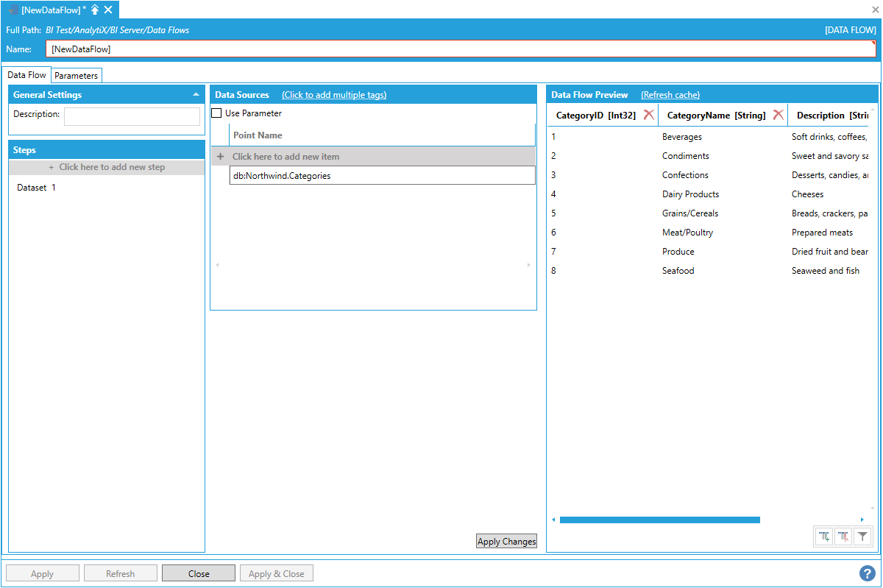
Task: Click the Refresh cache link
Action: 670,95
